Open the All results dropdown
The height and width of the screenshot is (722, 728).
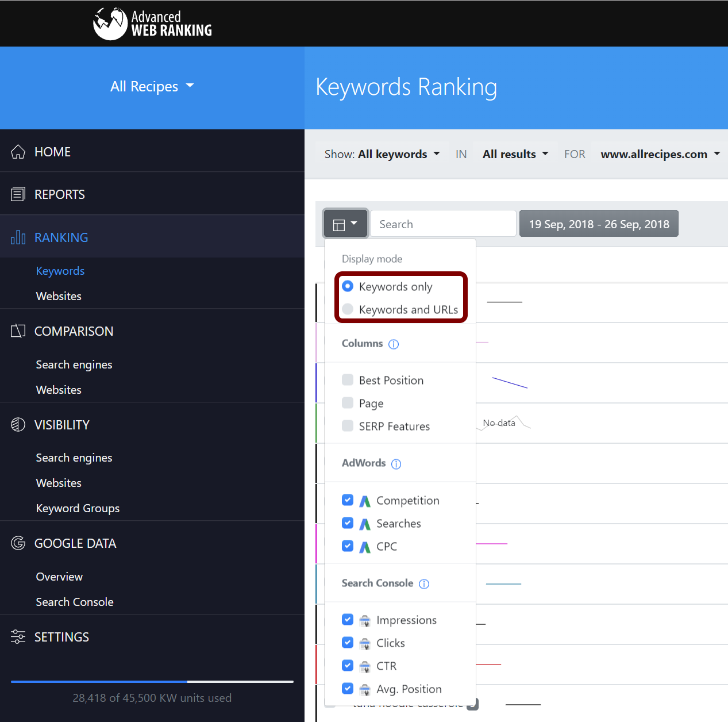[x=515, y=154]
